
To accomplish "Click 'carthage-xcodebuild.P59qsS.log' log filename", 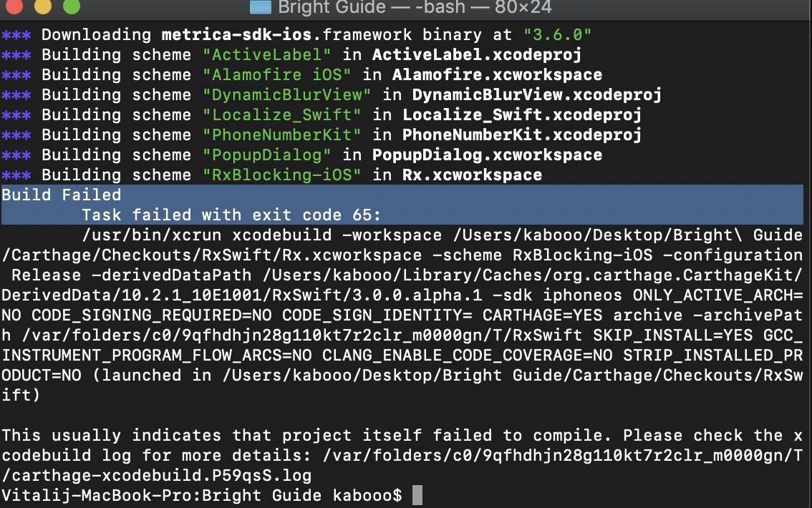I will [x=162, y=476].
